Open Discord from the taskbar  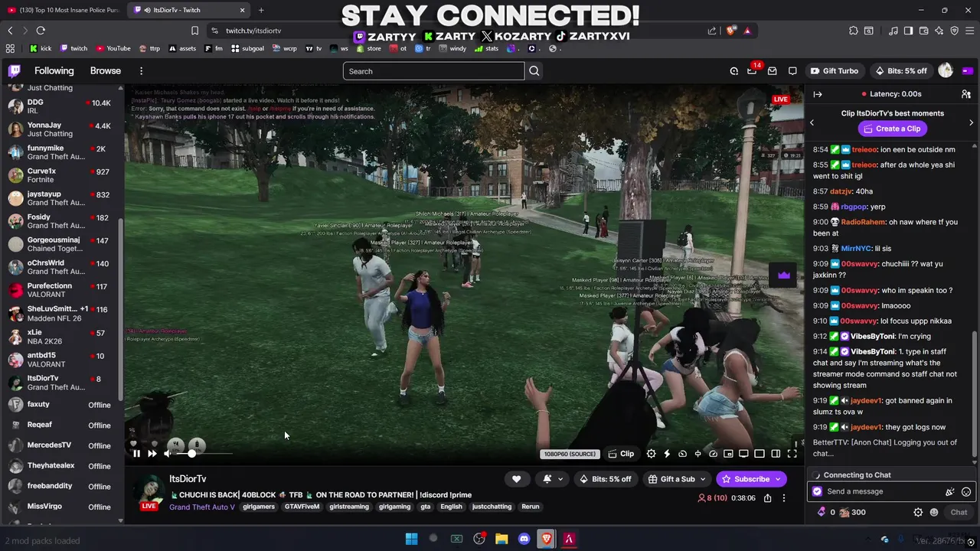(524, 539)
